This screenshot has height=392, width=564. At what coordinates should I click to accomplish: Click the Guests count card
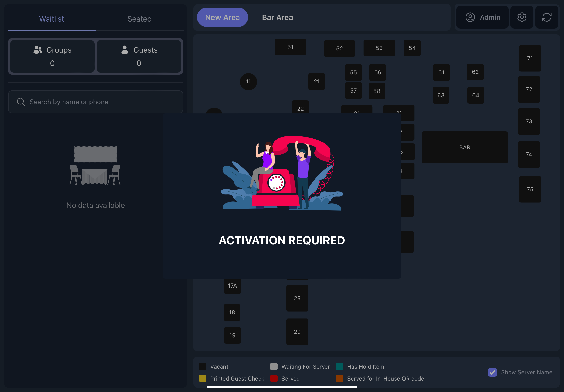pos(139,56)
